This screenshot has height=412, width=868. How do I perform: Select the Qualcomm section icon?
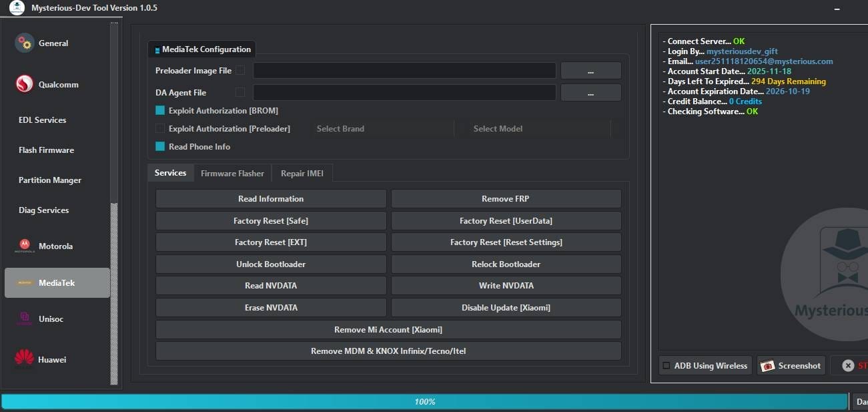tap(24, 84)
